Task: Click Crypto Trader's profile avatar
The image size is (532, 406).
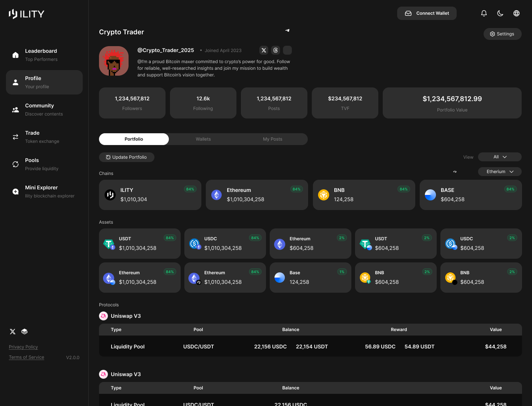Action: point(114,61)
